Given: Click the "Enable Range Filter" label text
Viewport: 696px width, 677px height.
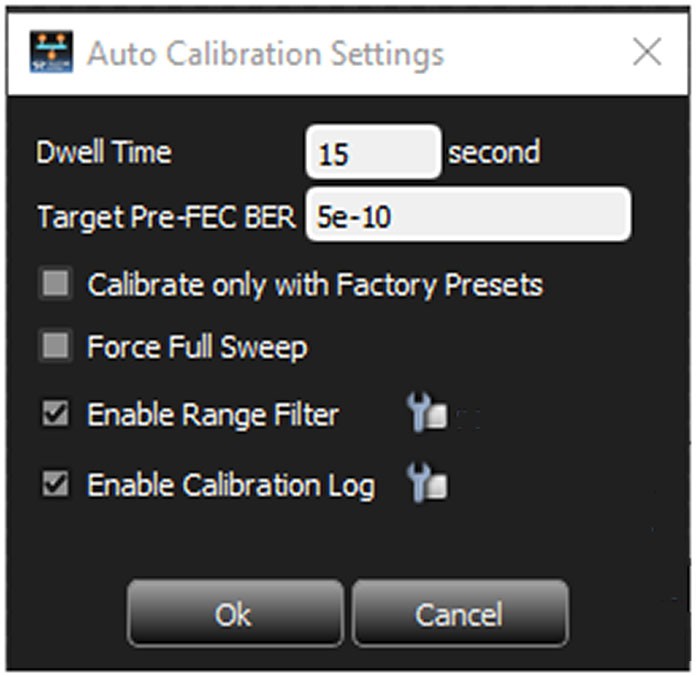Looking at the screenshot, I should 213,415.
